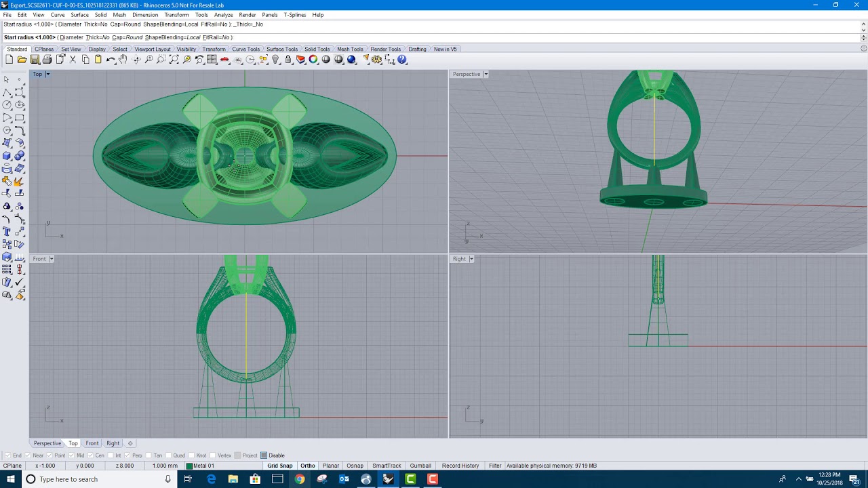Toggle Ortho in status bar
The height and width of the screenshot is (488, 868).
click(x=307, y=466)
